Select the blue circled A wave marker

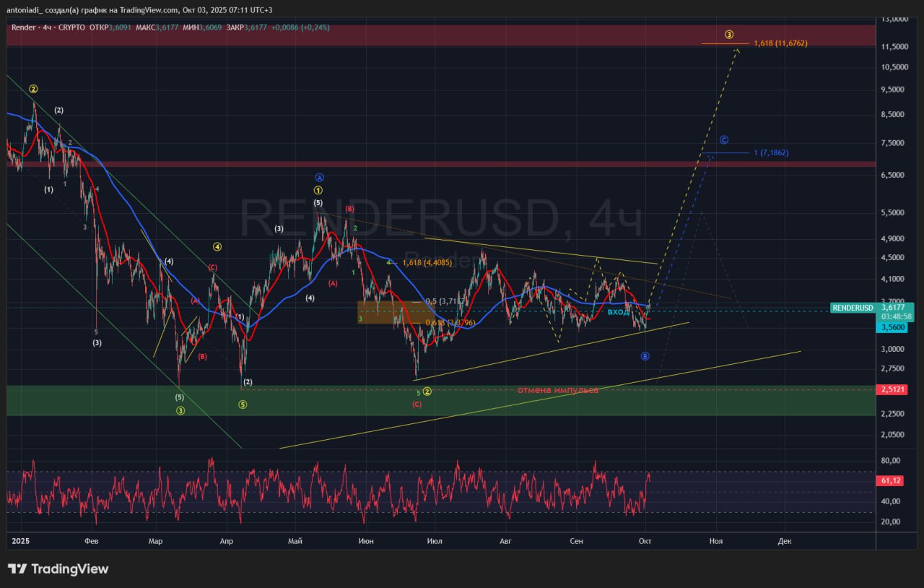319,177
